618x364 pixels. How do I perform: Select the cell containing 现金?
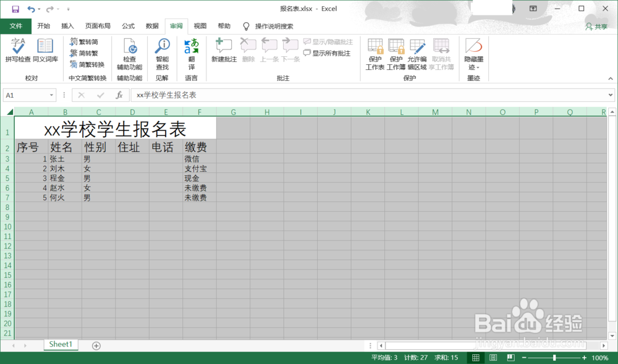200,178
